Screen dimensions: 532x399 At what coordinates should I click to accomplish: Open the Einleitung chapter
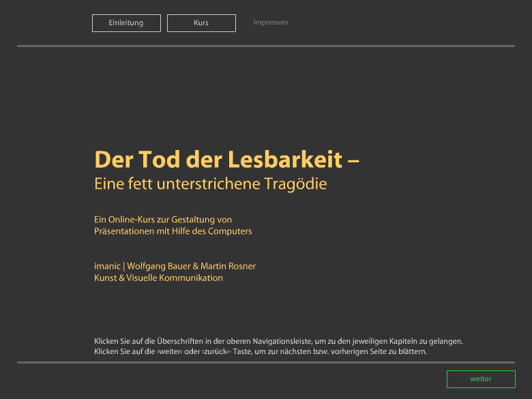click(x=126, y=23)
